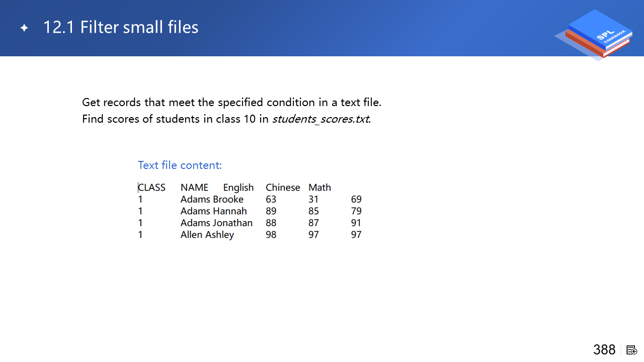Click the sentence starting "Get records that meet"
This screenshot has width=644, height=362.
point(231,103)
